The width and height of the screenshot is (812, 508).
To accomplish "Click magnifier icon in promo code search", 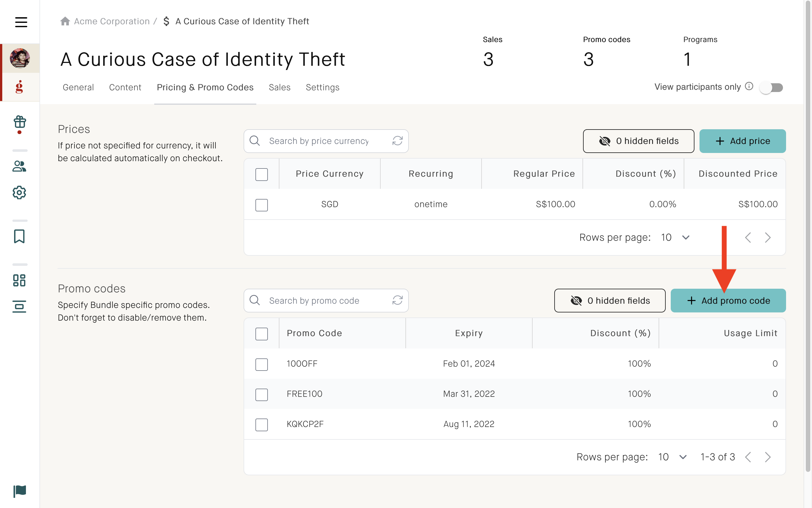I will click(x=255, y=300).
